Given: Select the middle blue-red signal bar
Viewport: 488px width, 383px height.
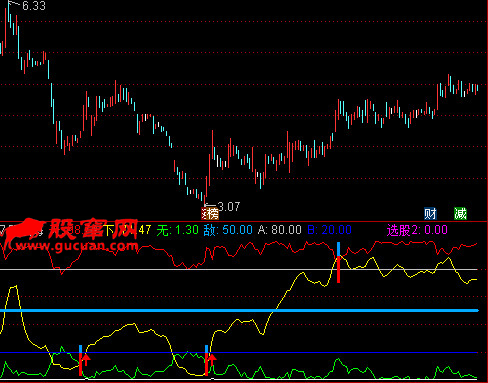Looking at the screenshot, I should coord(206,361).
